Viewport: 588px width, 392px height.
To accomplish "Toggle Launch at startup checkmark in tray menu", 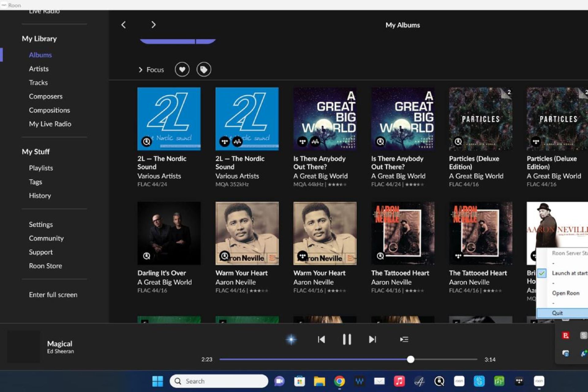I will (x=542, y=273).
